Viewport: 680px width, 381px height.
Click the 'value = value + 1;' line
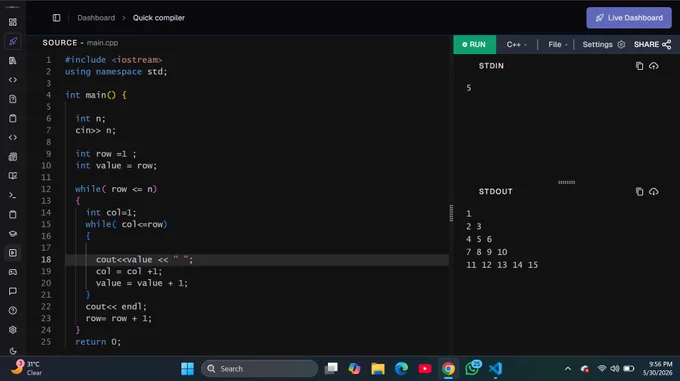tap(142, 283)
